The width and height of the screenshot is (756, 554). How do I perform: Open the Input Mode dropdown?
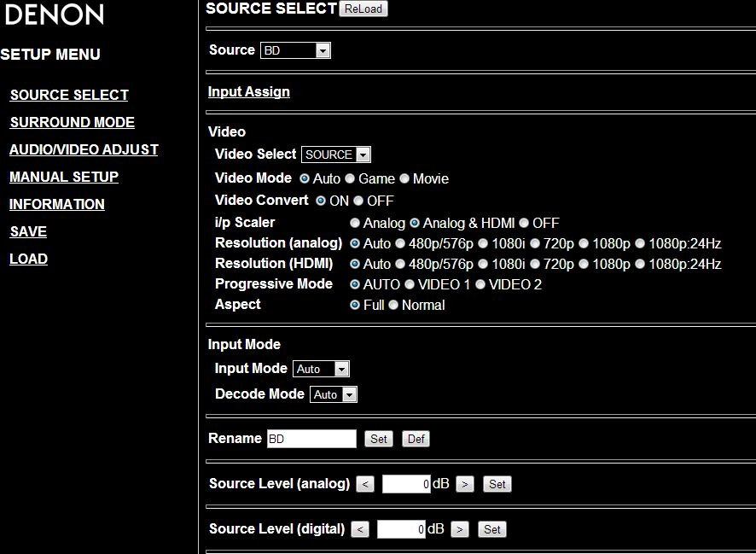click(321, 369)
